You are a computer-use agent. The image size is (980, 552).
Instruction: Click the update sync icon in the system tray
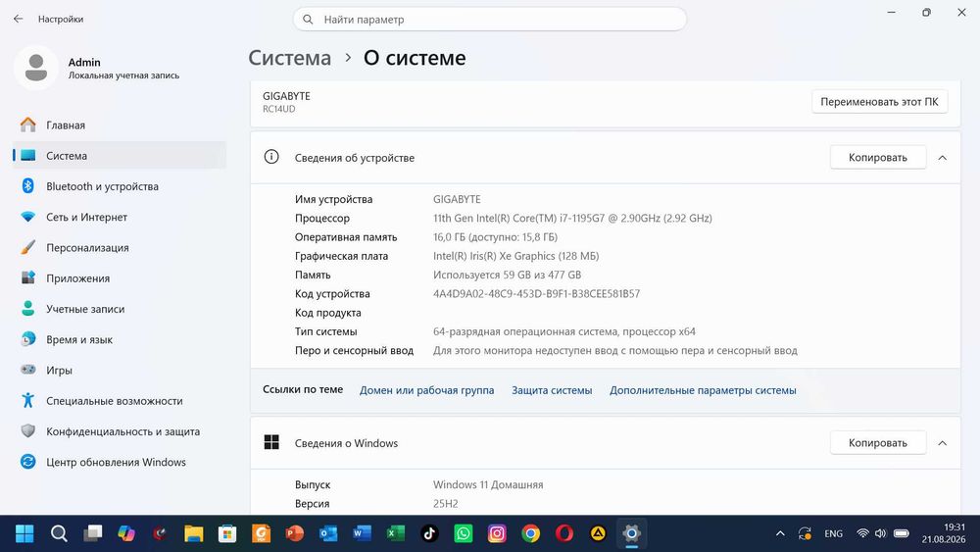coord(805,533)
